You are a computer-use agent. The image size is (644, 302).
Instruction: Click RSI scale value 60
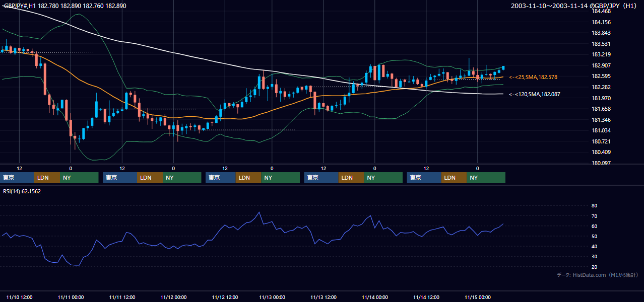[x=594, y=226]
